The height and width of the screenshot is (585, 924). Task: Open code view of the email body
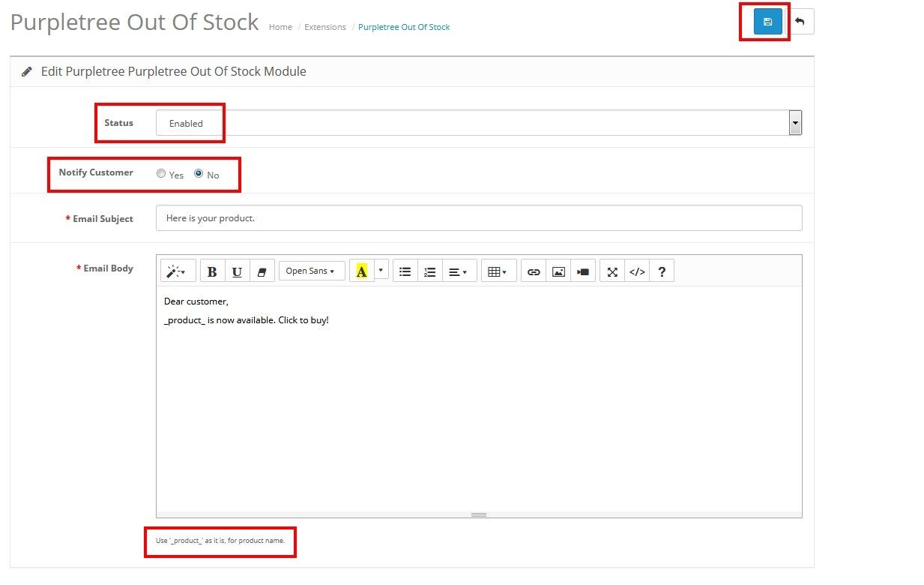(x=637, y=271)
